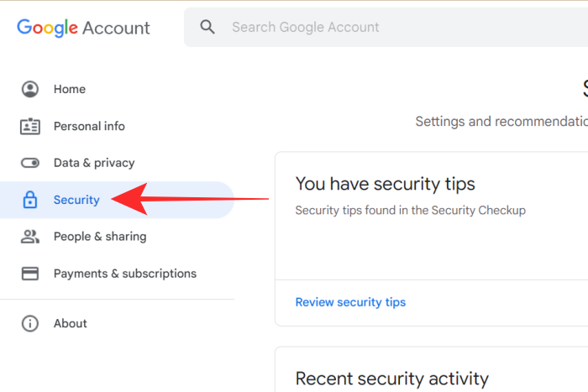Click the Home person icon
The image size is (588, 392).
coord(30,89)
